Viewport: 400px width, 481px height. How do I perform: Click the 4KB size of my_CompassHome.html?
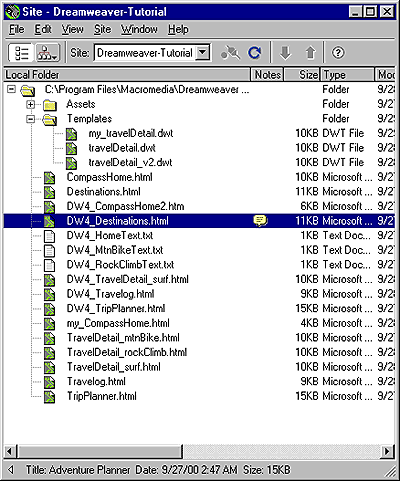309,323
